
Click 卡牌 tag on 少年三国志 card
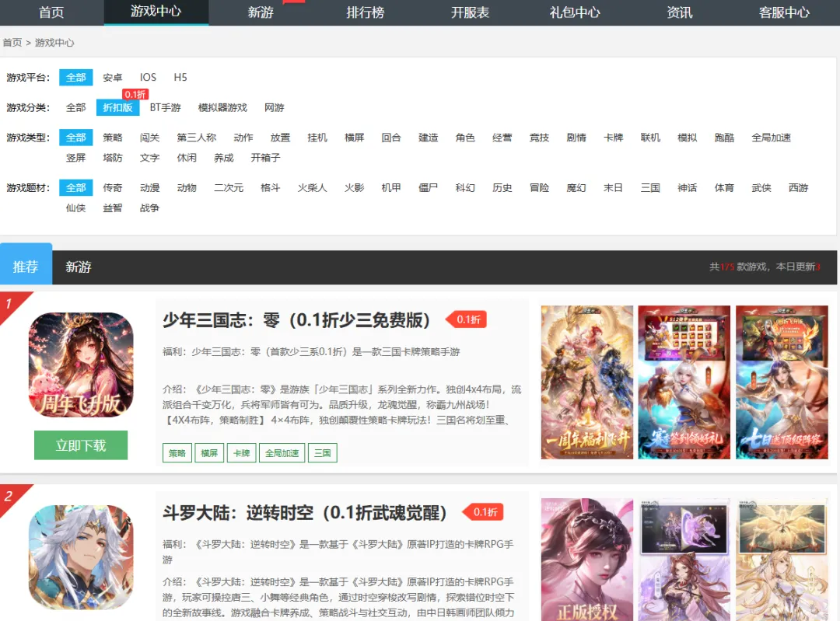click(x=242, y=453)
